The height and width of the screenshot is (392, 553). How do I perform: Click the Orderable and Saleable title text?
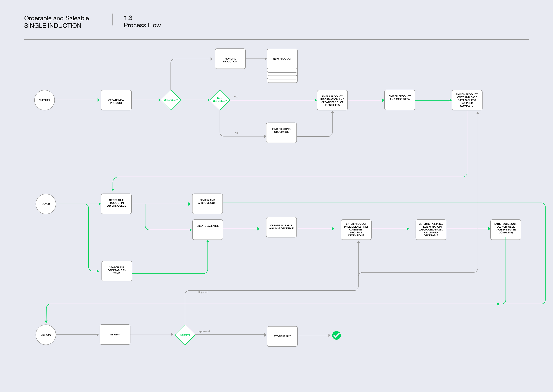click(x=57, y=18)
